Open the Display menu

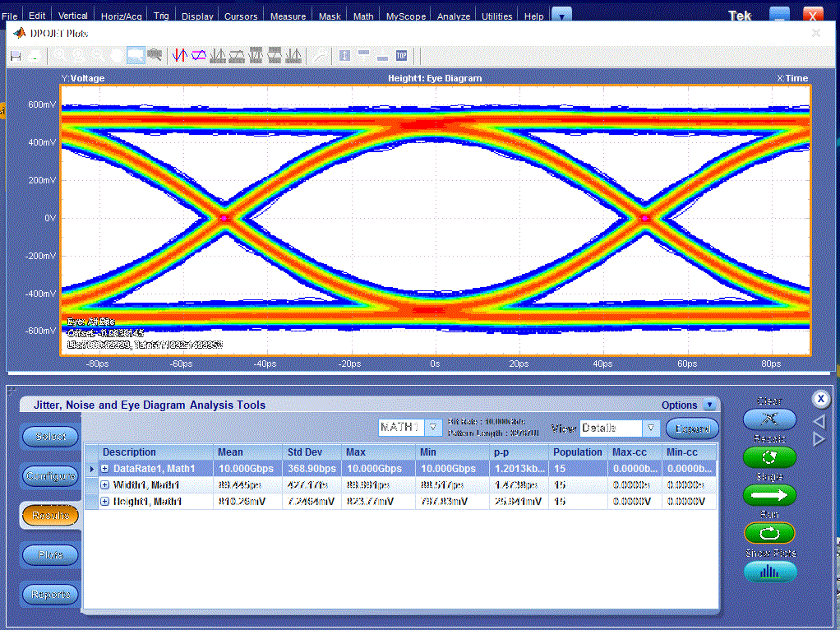point(197,16)
